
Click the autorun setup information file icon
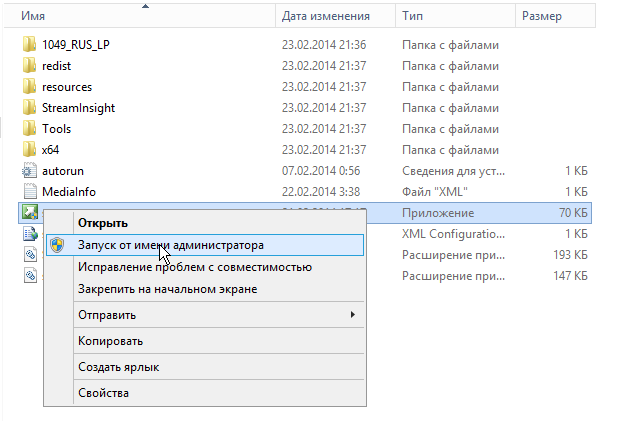point(29,171)
